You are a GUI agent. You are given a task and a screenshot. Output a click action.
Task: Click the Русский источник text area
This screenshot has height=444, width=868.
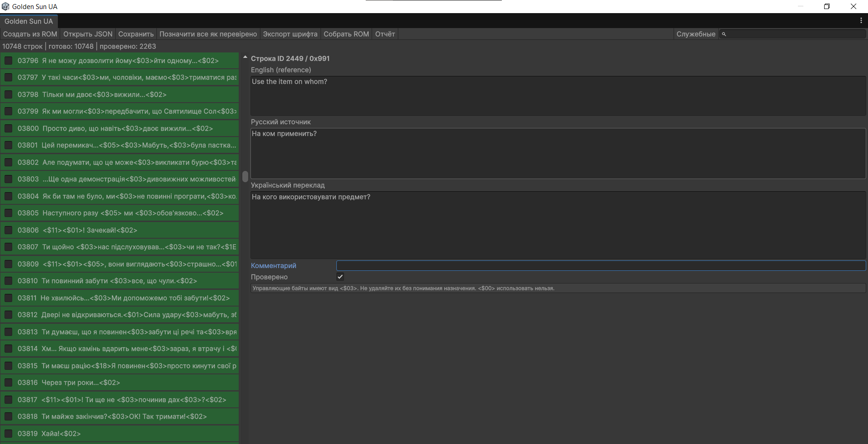tap(558, 153)
